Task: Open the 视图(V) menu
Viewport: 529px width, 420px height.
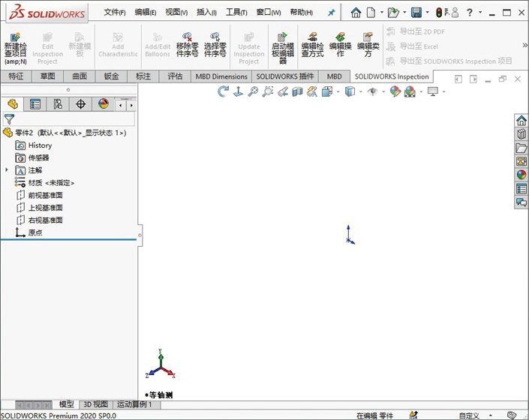Action: click(176, 13)
